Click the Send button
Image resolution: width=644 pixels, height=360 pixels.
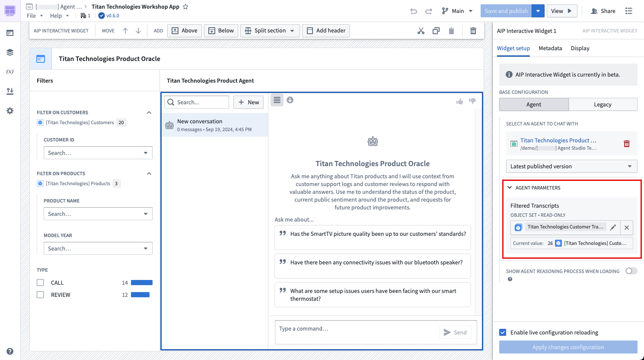tap(455, 332)
